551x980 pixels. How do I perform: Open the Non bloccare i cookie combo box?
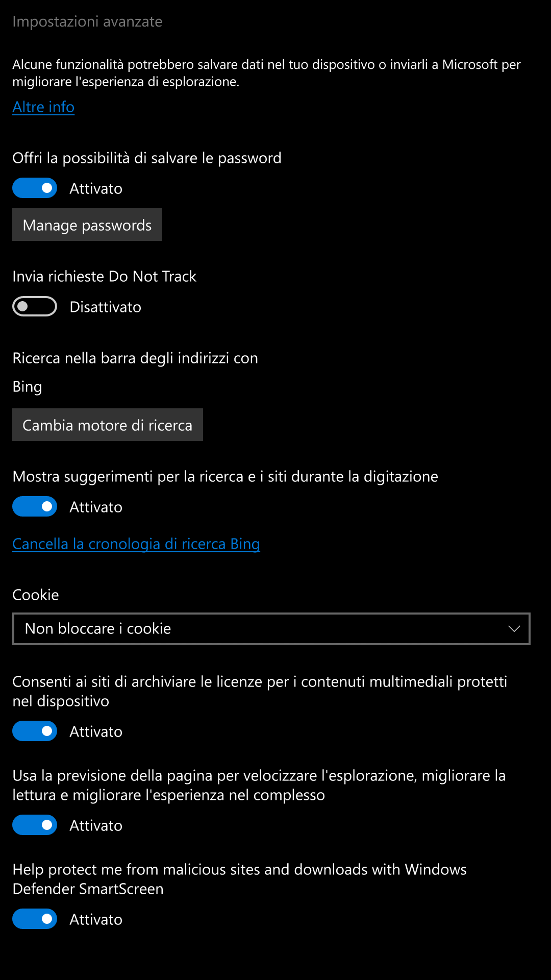(x=271, y=629)
